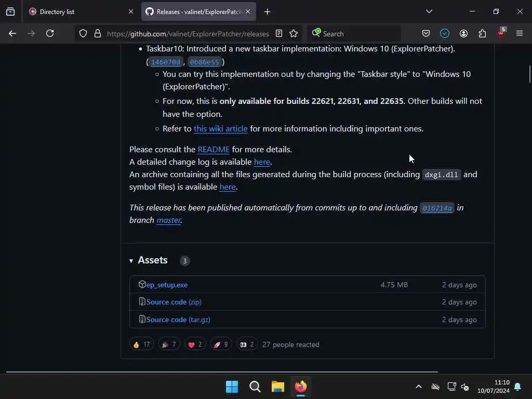Open the network display tray icon
532x399 pixels.
pyautogui.click(x=451, y=387)
